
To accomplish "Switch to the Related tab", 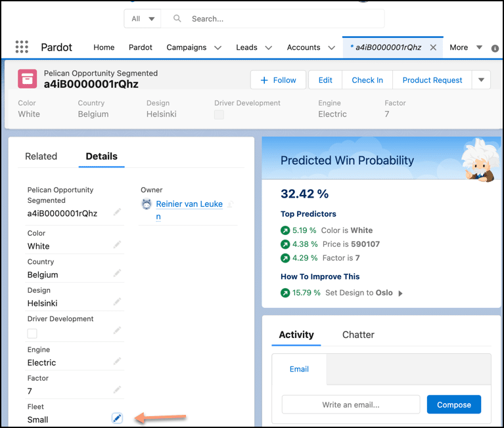I will click(x=41, y=156).
